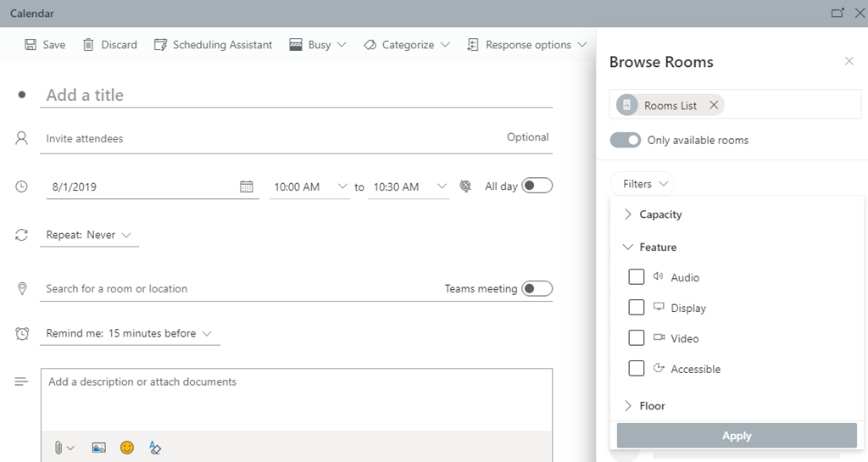Click the time zone globe icon
Image resolution: width=868 pixels, height=462 pixels.
click(465, 186)
